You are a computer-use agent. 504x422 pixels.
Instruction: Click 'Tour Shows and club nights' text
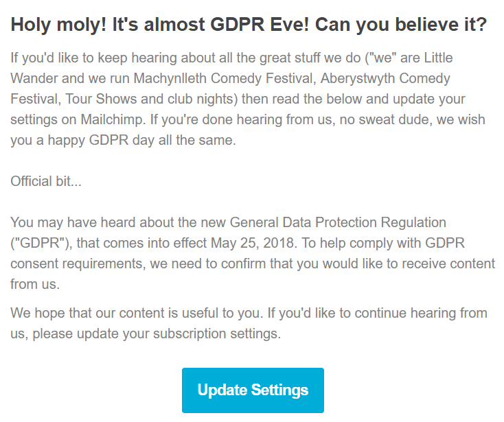pos(151,99)
